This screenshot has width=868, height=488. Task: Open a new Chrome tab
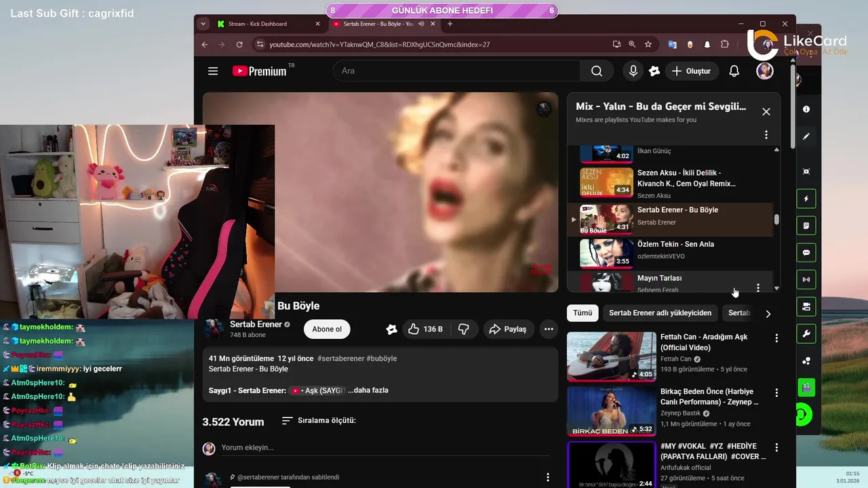pos(450,24)
